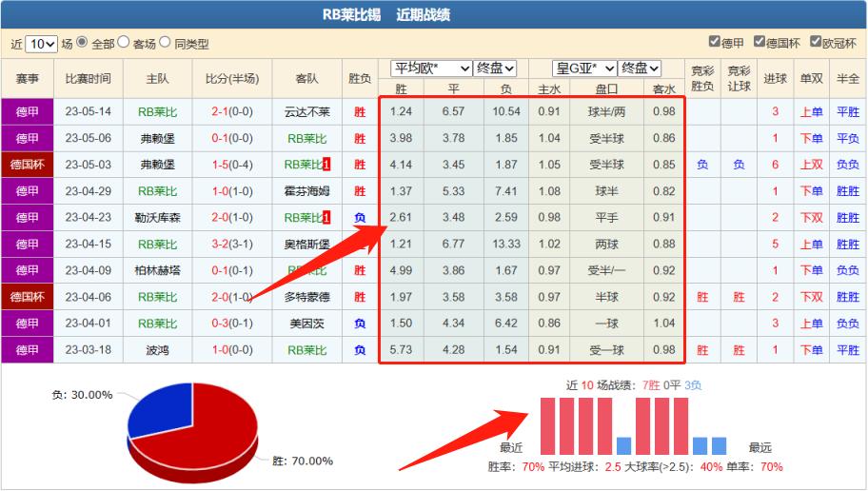Click 平负 in 23-05-06 row
This screenshot has width=868, height=491.
847,138
